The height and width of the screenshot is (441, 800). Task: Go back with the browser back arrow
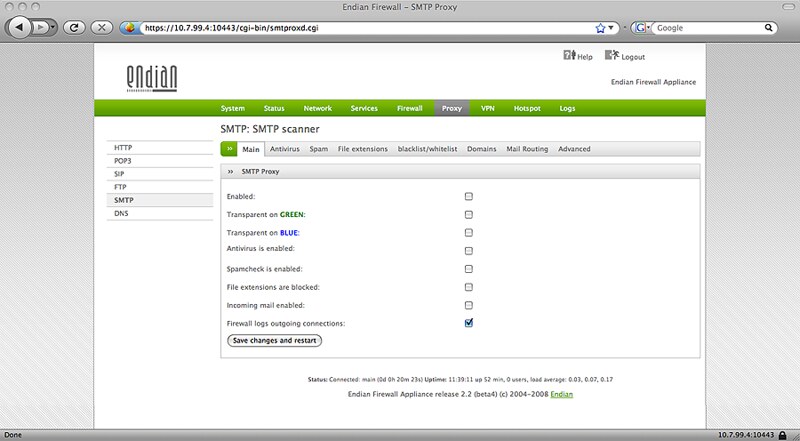tap(19, 27)
